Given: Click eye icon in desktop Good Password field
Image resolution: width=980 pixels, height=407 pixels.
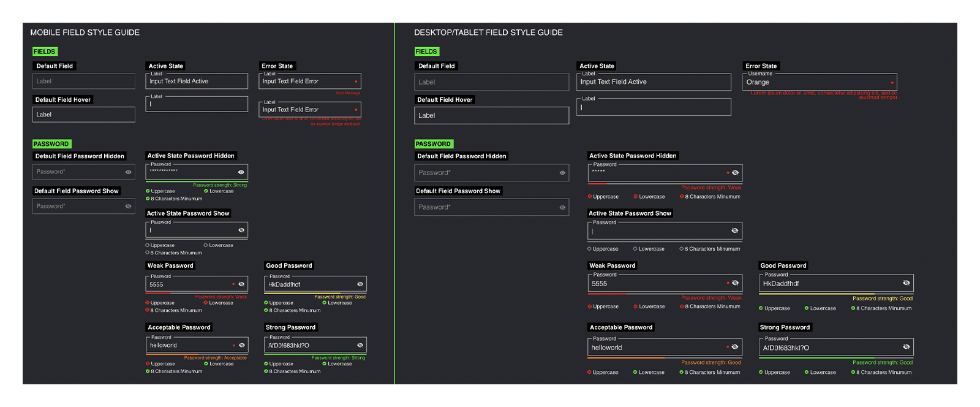Looking at the screenshot, I should 906,283.
